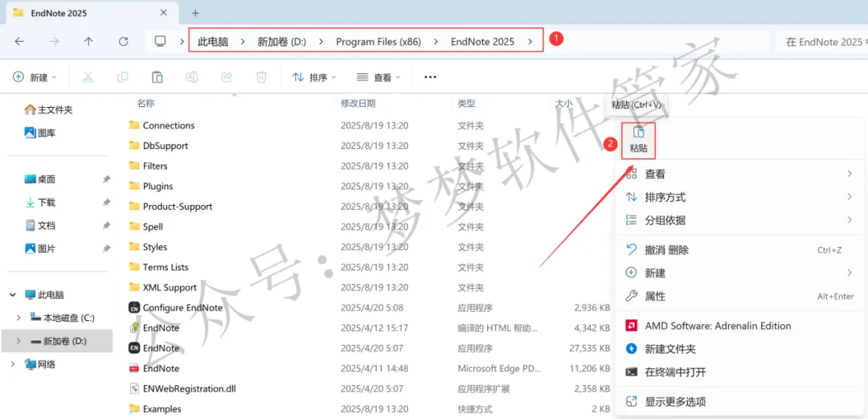
Task: Go back with the left arrow
Action: pos(19,42)
